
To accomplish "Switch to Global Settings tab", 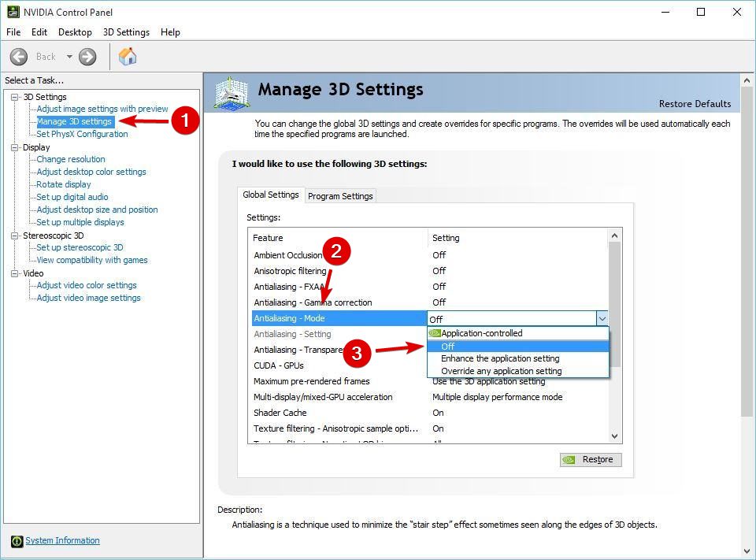I will point(270,195).
